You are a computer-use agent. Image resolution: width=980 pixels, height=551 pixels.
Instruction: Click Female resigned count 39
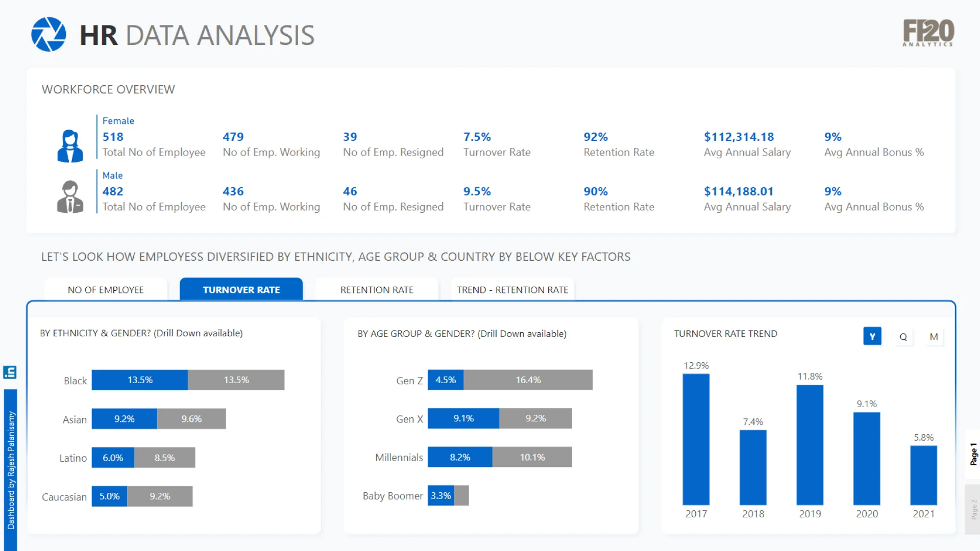point(350,137)
